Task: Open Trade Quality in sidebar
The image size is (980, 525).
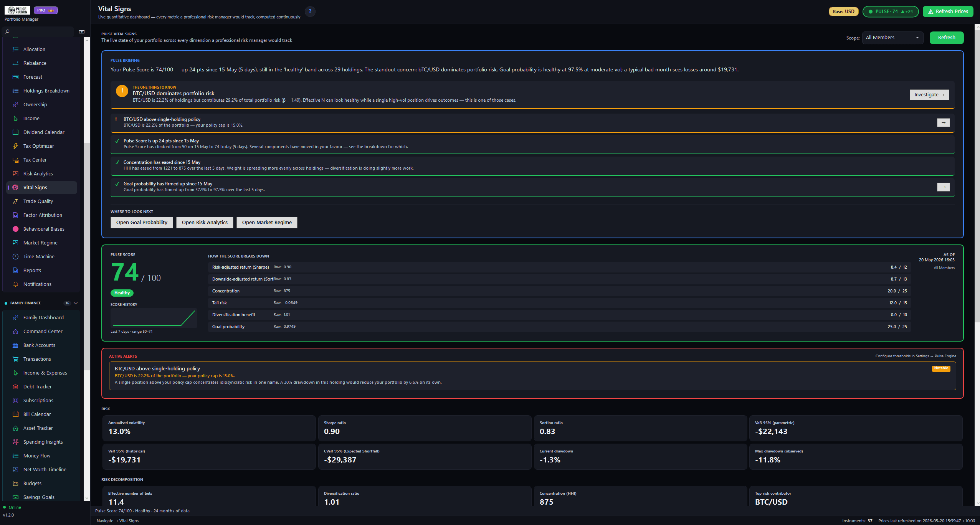Action: coord(38,201)
